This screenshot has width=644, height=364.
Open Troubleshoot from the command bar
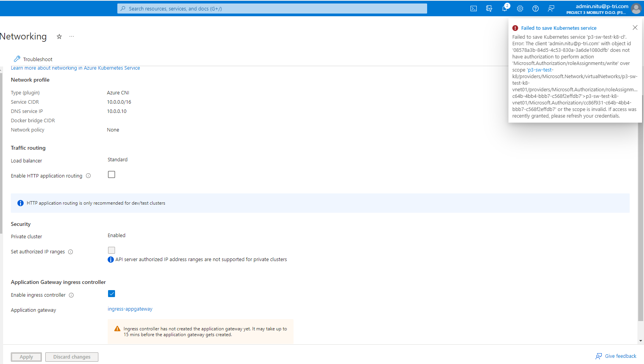click(x=33, y=59)
